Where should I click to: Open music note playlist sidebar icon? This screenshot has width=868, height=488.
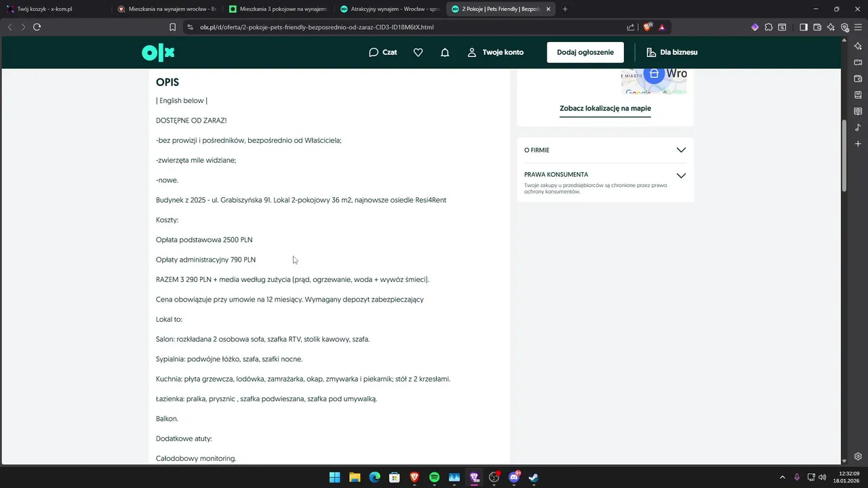pyautogui.click(x=858, y=127)
